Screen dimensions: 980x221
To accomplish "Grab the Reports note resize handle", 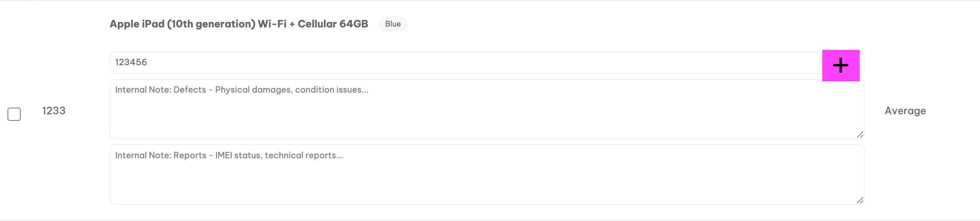I will click(x=860, y=200).
